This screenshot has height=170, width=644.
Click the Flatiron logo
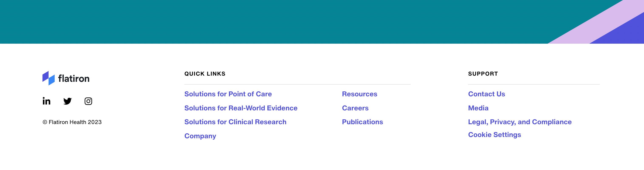pos(66,78)
